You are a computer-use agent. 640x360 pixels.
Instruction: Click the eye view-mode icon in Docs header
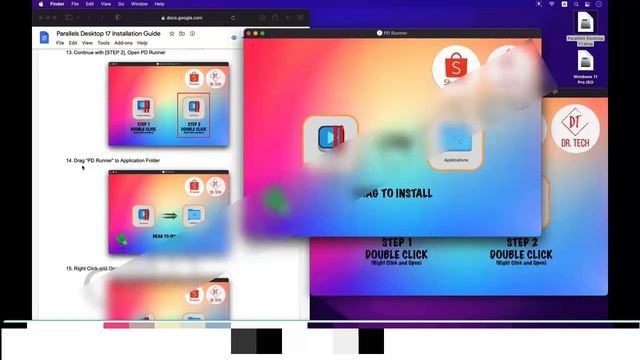[234, 38]
